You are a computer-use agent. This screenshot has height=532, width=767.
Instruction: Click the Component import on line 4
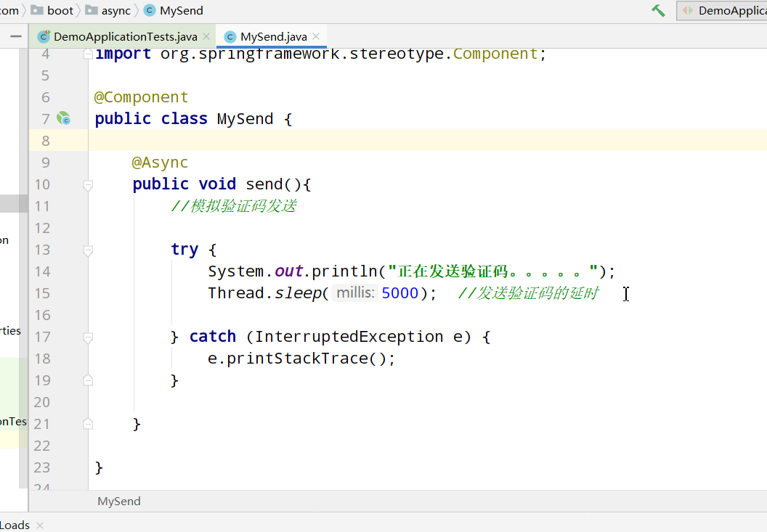[x=495, y=53]
